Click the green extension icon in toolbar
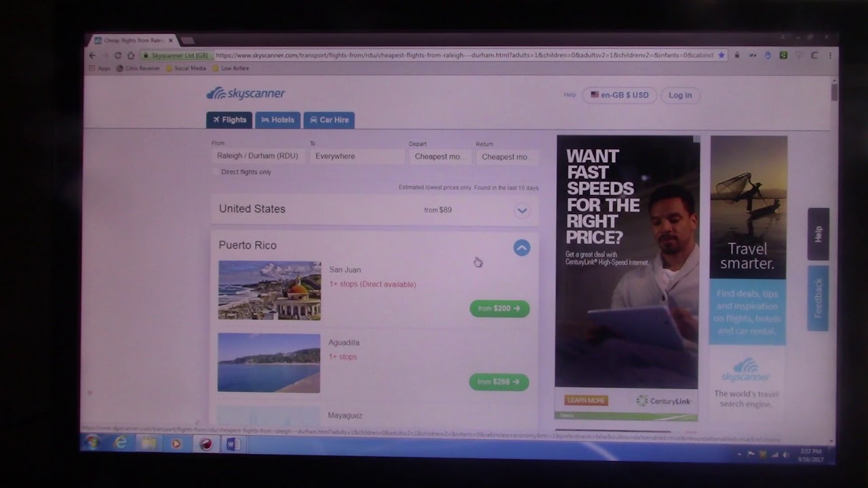868x488 pixels. [783, 55]
